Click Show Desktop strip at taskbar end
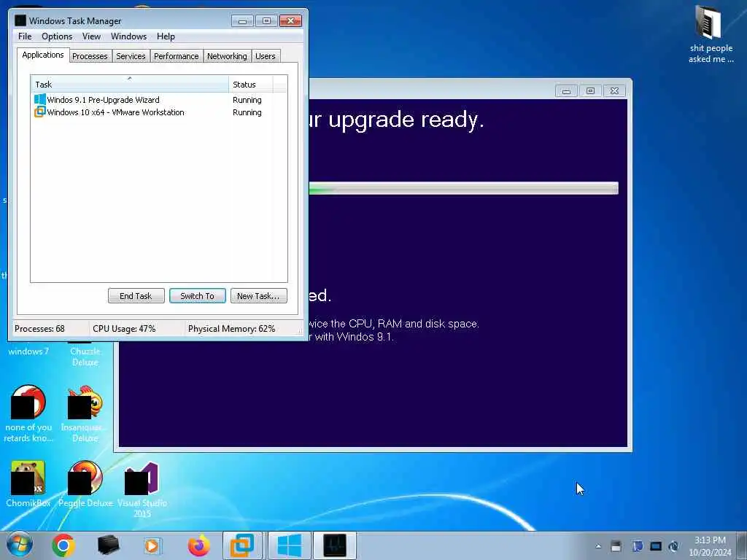Viewport: 747px width, 560px height. 743,545
